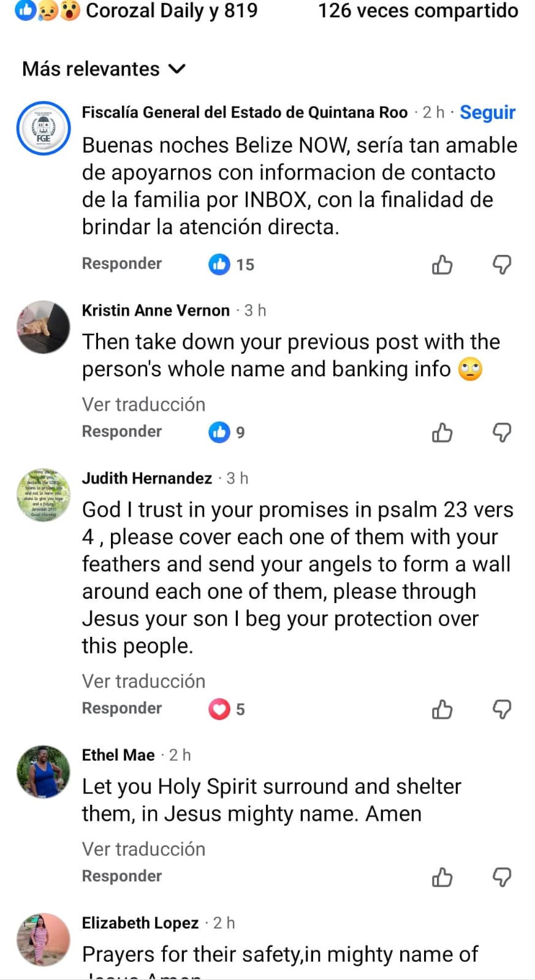Image resolution: width=535 pixels, height=980 pixels.
Task: Show translation for Ethel Mae's comment
Action: click(x=143, y=849)
